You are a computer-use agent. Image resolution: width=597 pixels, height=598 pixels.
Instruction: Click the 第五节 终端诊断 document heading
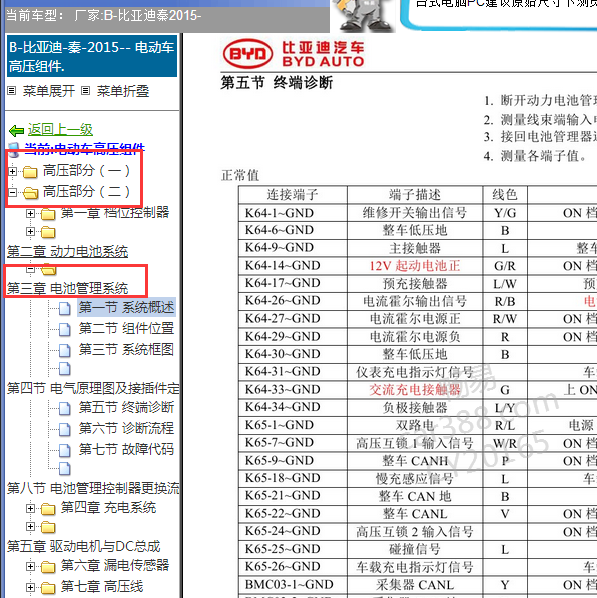tap(277, 82)
